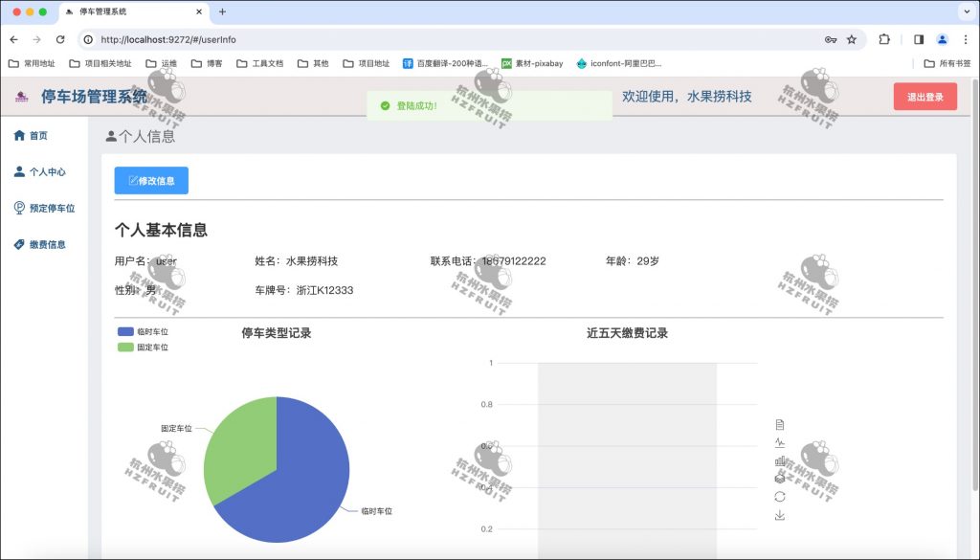Screen dimensions: 980x560
Task: Select the 首页 home icon in sidebar
Action: [x=17, y=135]
